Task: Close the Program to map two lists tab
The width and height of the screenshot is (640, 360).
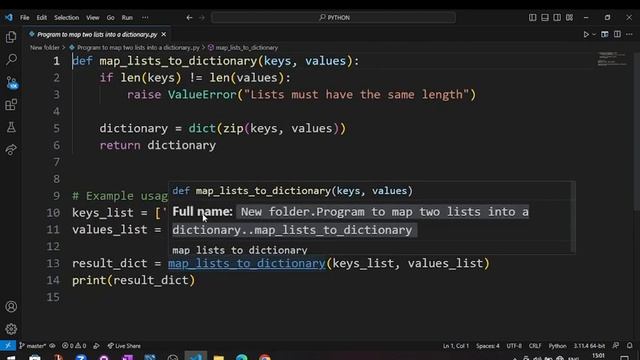Action: click(x=164, y=35)
